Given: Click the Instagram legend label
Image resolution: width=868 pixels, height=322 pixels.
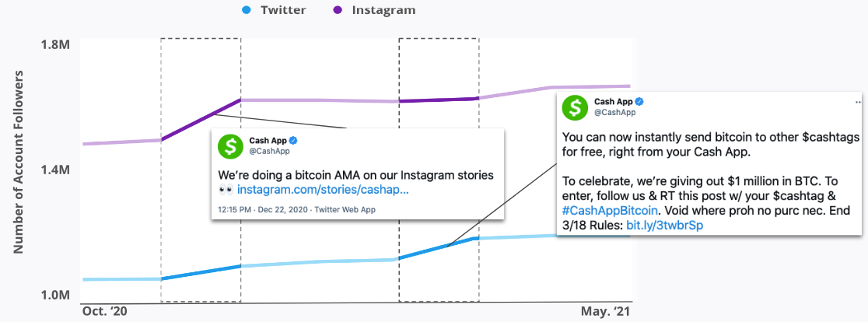Looking at the screenshot, I should [383, 10].
